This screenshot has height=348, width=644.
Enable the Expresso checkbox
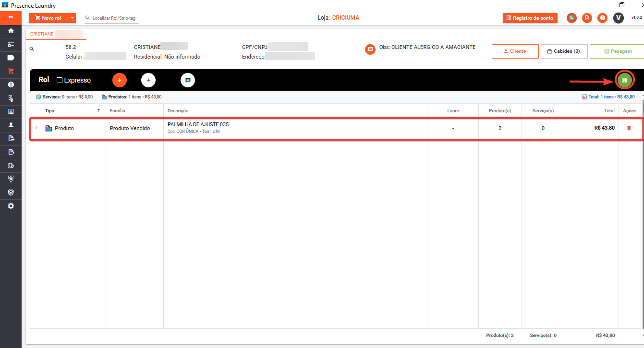click(60, 80)
